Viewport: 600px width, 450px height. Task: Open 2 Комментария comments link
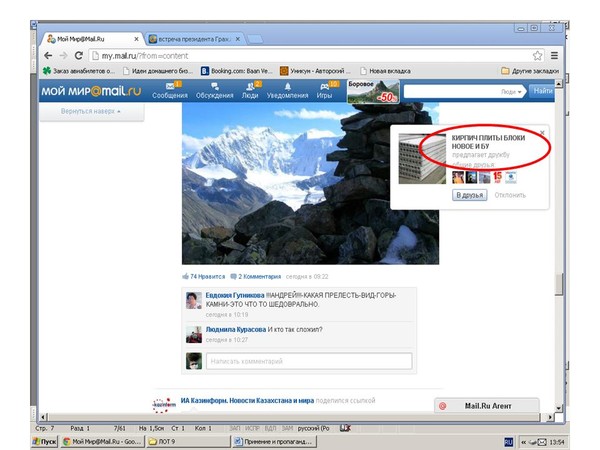[x=256, y=276]
